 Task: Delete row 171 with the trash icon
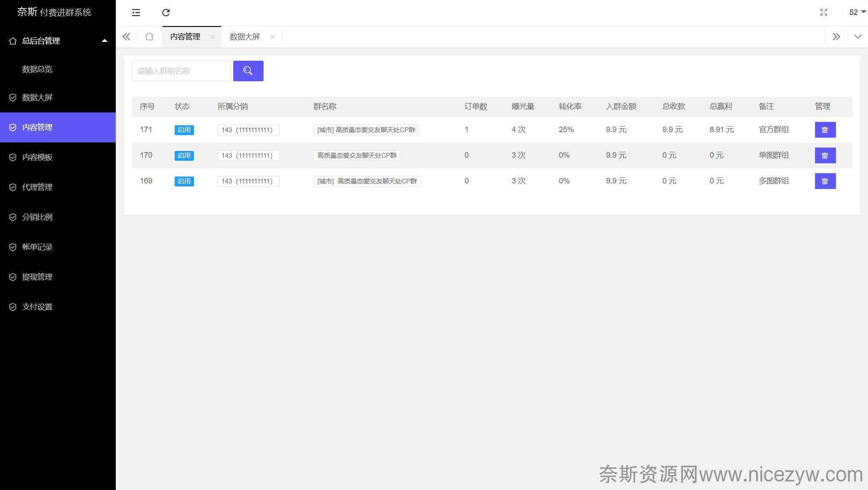click(825, 130)
